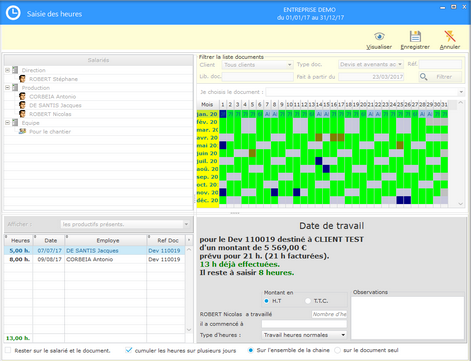Click the Visualiser eye icon
Screen dimensions: 471x361
pyautogui.click(x=379, y=36)
